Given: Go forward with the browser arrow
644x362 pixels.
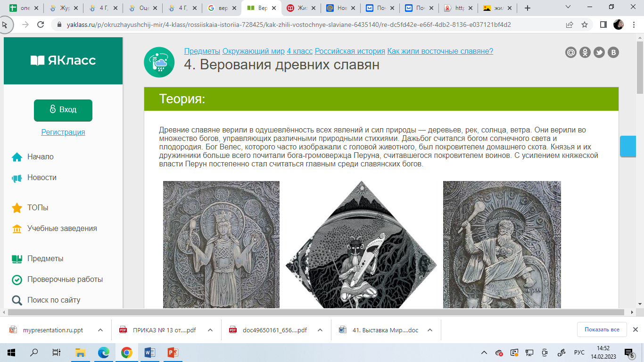Looking at the screenshot, I should tap(25, 25).
